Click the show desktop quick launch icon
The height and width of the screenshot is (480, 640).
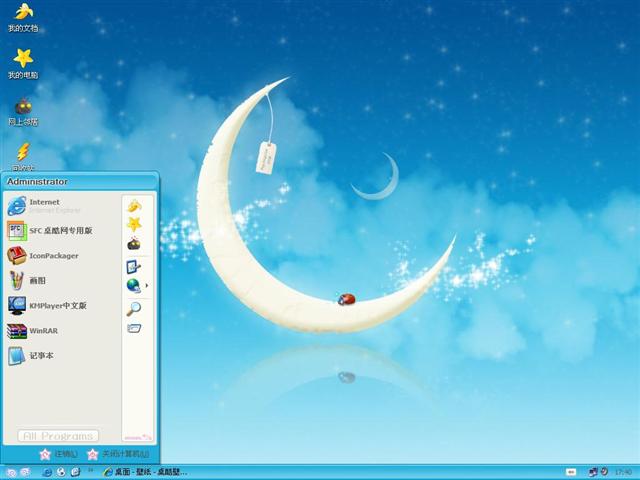(76, 472)
